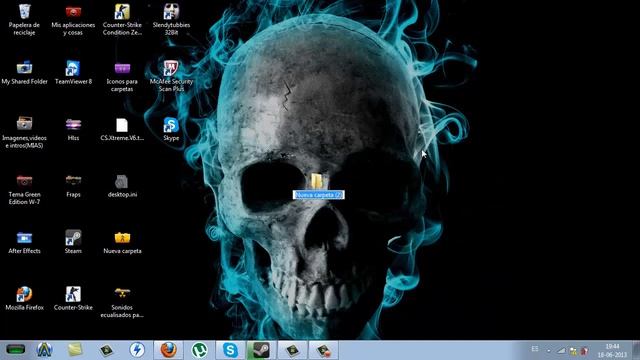Viewport: 640px width, 360px height.
Task: Select the After Effects desktop icon
Action: (x=24, y=242)
